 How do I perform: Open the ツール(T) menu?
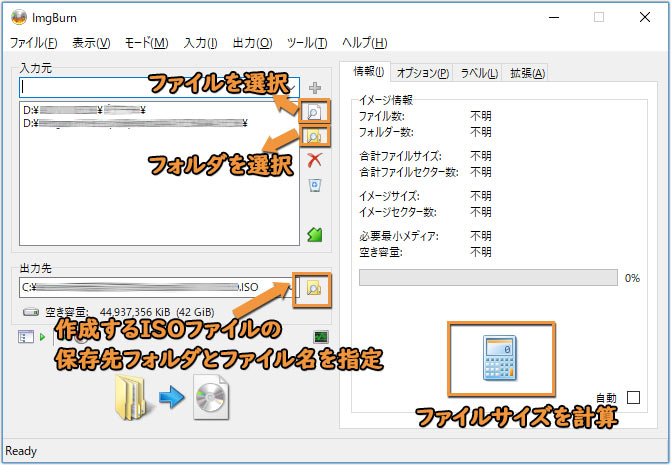(x=307, y=43)
